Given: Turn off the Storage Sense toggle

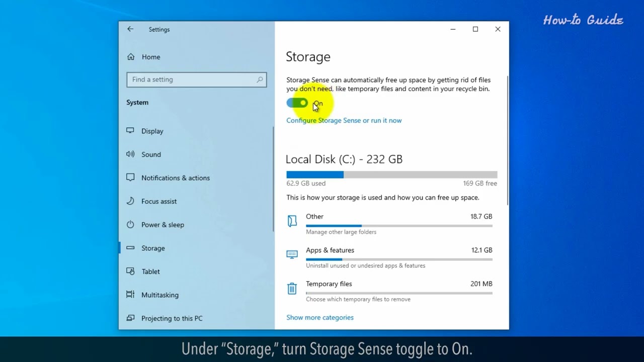Looking at the screenshot, I should [297, 103].
